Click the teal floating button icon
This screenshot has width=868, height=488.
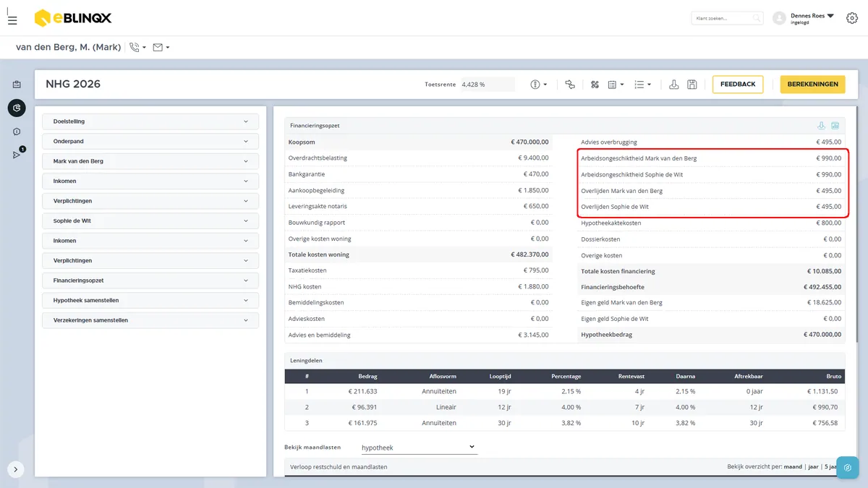[847, 468]
